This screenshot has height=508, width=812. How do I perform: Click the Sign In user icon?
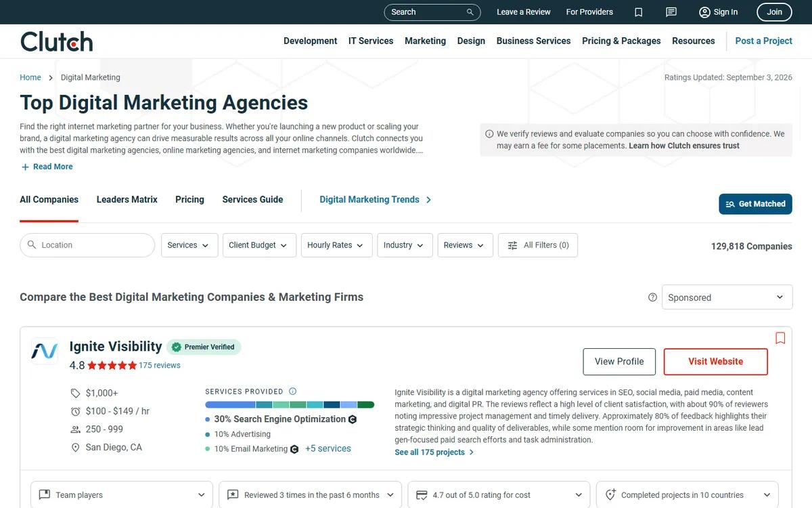coord(704,12)
